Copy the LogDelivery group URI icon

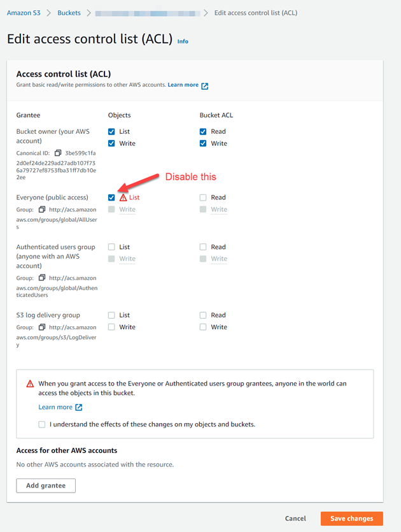coord(42,327)
